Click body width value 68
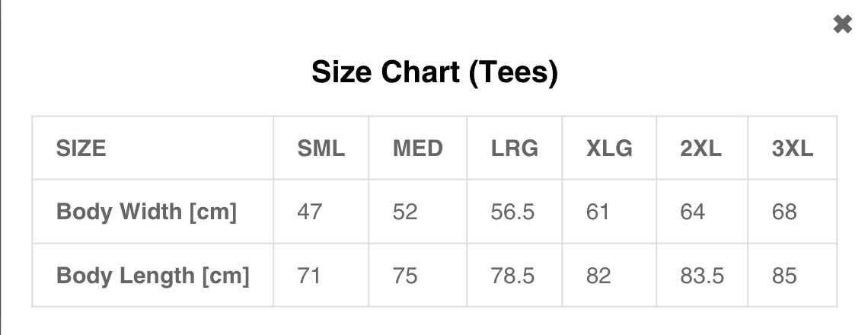Viewport: 868px width, 335px height. 784,212
